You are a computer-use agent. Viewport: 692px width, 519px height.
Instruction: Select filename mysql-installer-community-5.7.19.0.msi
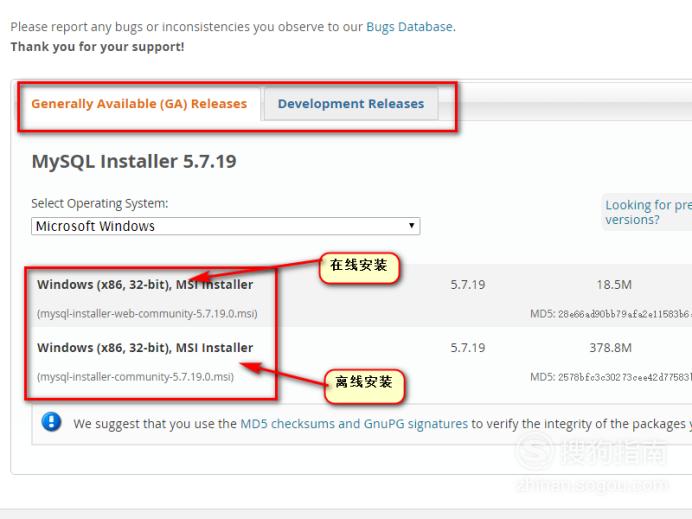pos(135,377)
